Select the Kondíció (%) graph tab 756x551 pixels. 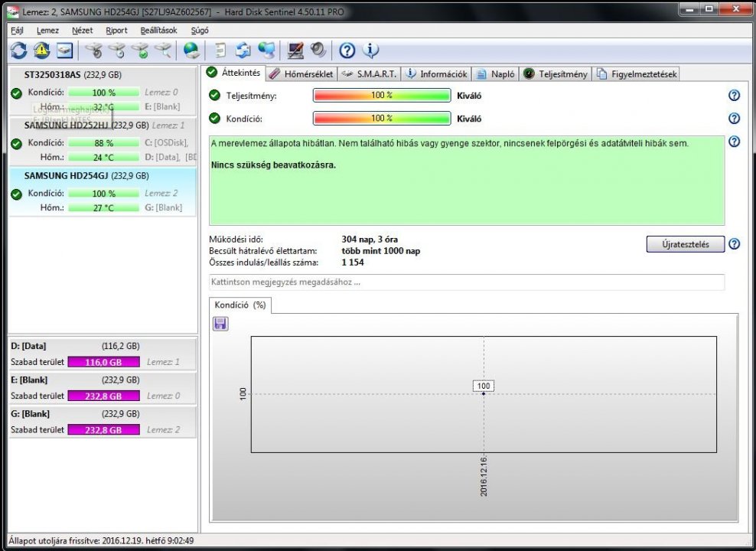[240, 305]
